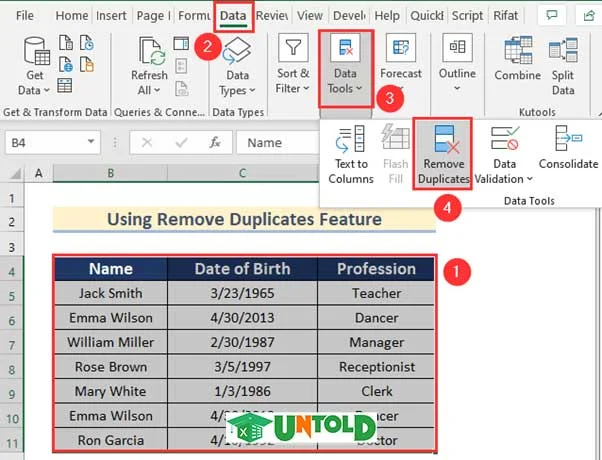Click the From Web icon
602x460 pixels.
[66, 64]
